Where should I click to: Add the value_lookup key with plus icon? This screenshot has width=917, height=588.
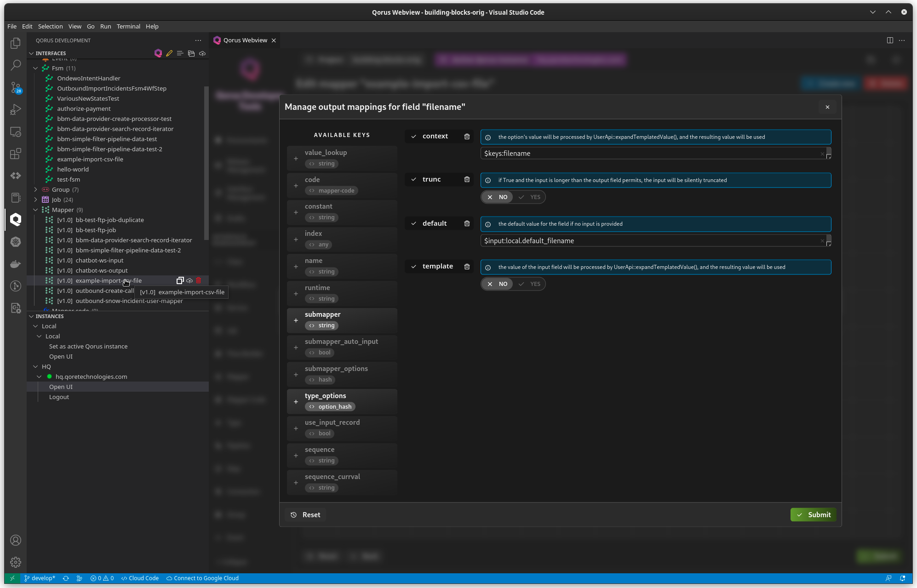[x=296, y=159]
